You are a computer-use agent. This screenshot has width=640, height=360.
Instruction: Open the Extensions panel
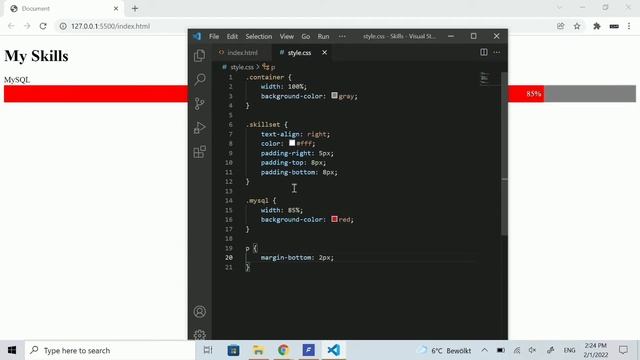[x=200, y=152]
